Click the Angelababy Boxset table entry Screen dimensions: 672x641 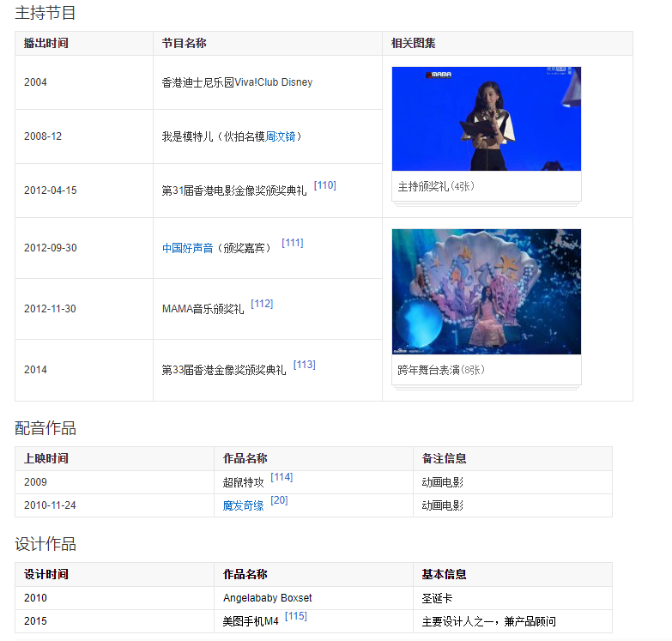click(x=267, y=598)
